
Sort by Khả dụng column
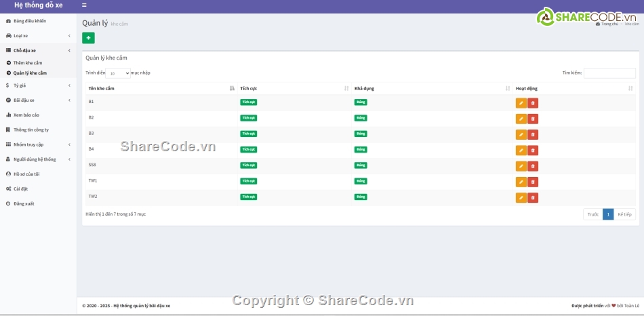[432, 88]
